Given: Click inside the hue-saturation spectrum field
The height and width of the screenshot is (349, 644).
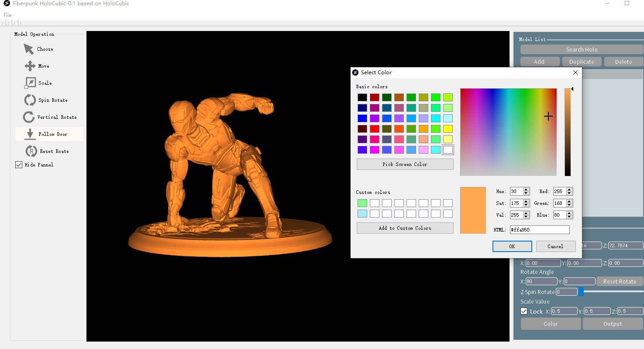Looking at the screenshot, I should [x=509, y=132].
